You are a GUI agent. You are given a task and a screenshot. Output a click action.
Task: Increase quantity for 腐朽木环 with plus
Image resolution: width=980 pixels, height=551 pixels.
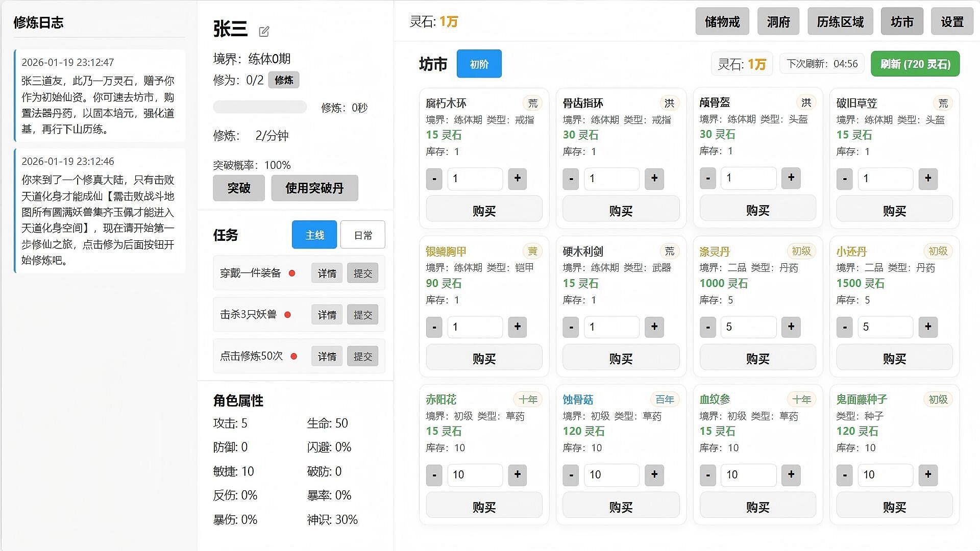tap(517, 179)
